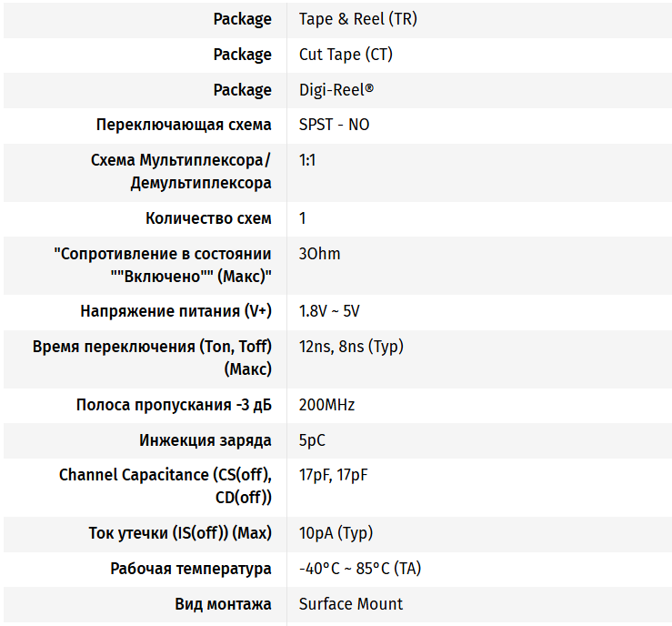Click the "Напряжение питания (V+)" label
This screenshot has width=672, height=626.
[x=176, y=311]
